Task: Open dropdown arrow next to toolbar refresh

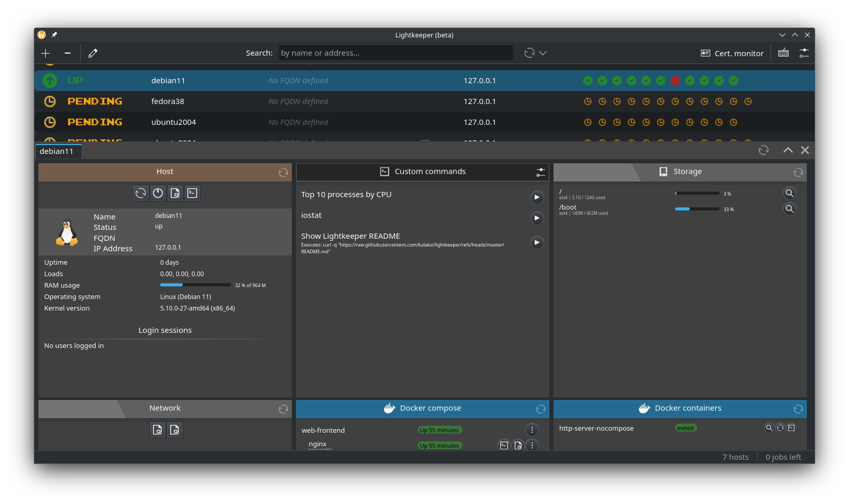Action: 543,53
